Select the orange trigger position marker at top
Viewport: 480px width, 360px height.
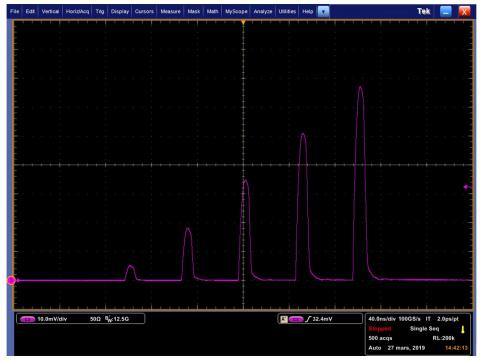tap(244, 22)
